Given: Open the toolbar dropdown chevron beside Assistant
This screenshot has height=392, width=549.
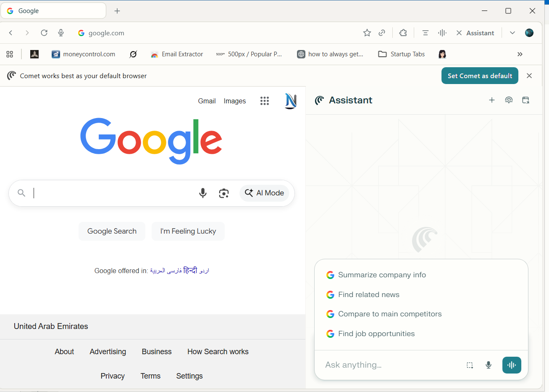Looking at the screenshot, I should [512, 33].
